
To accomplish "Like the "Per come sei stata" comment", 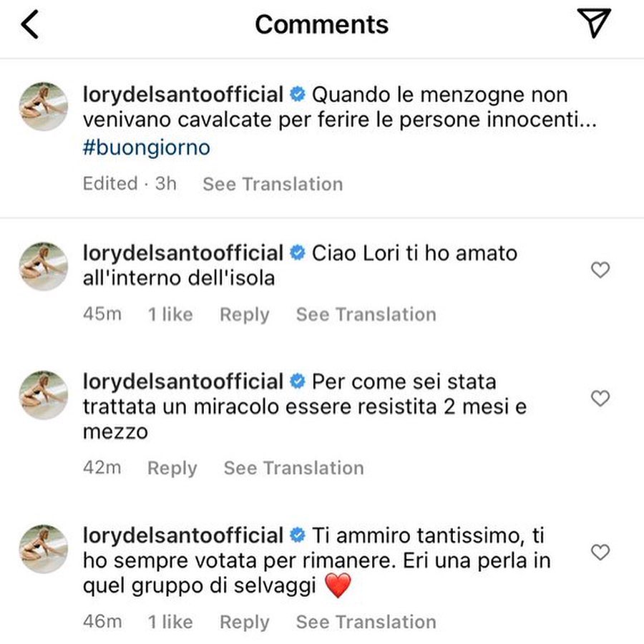I will 600,399.
